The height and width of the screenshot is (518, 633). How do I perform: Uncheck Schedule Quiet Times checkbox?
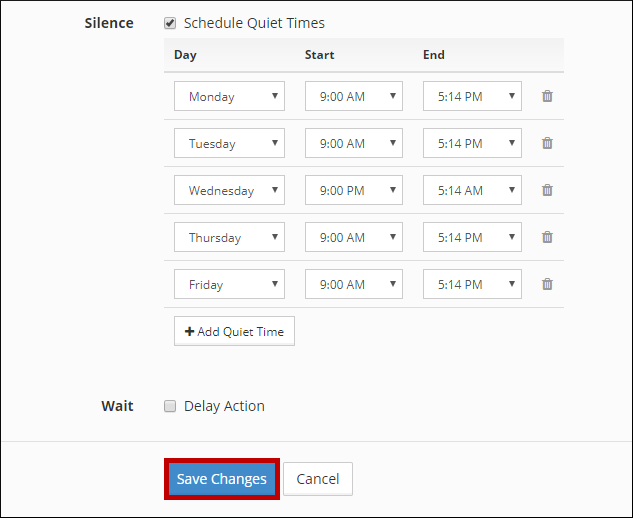click(x=170, y=23)
